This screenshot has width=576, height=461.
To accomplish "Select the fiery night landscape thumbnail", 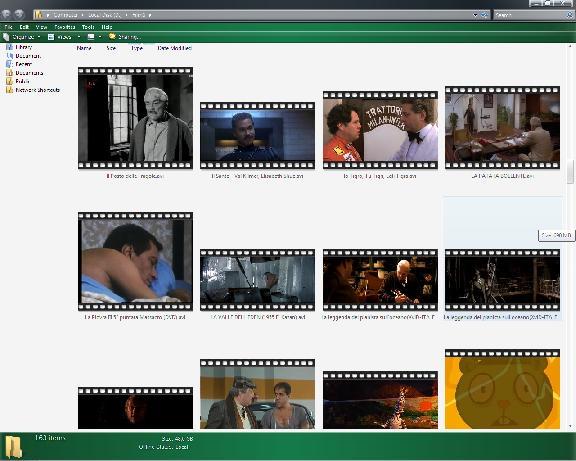I will [380, 400].
